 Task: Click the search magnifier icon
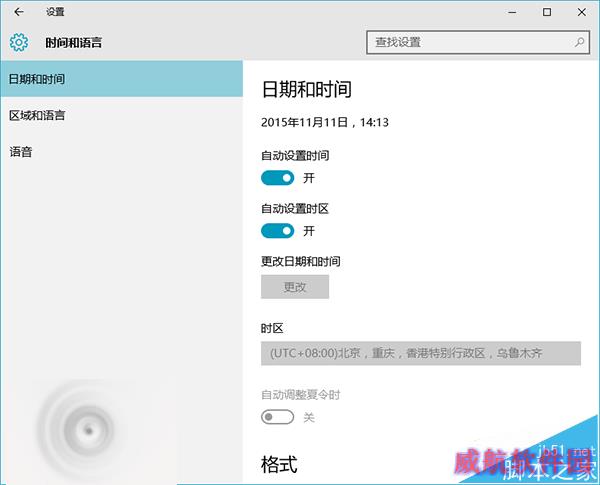(x=579, y=42)
